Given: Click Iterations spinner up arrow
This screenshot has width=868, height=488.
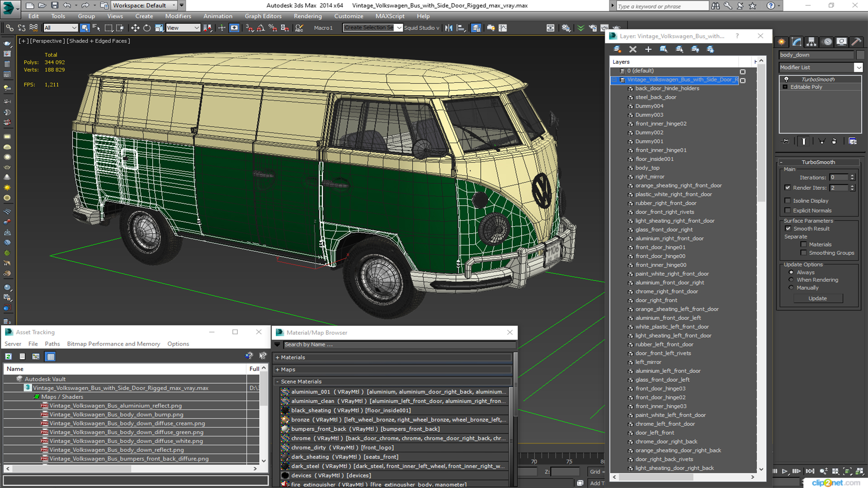Looking at the screenshot, I should (x=852, y=176).
